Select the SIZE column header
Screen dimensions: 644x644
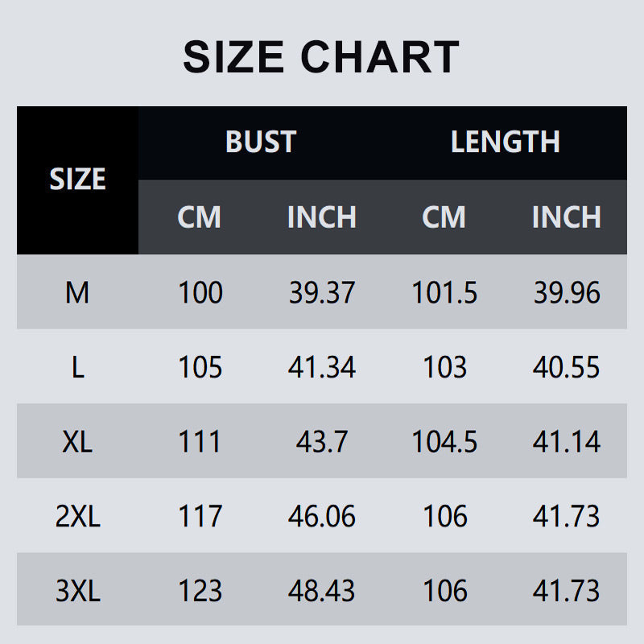click(x=77, y=179)
